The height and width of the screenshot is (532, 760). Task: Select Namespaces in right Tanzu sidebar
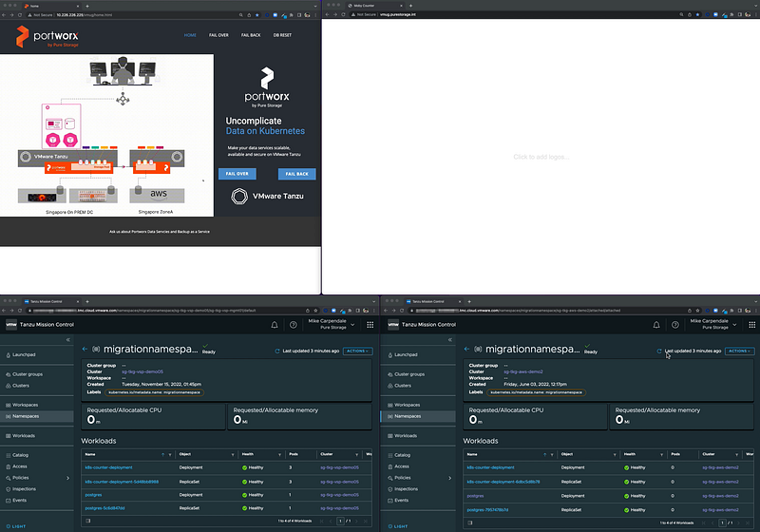tap(418, 416)
